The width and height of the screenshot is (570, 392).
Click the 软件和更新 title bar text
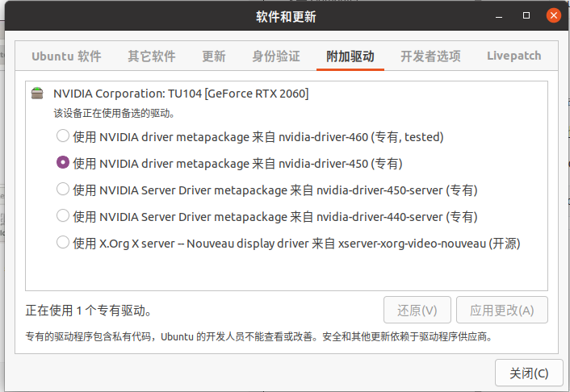[x=286, y=17]
